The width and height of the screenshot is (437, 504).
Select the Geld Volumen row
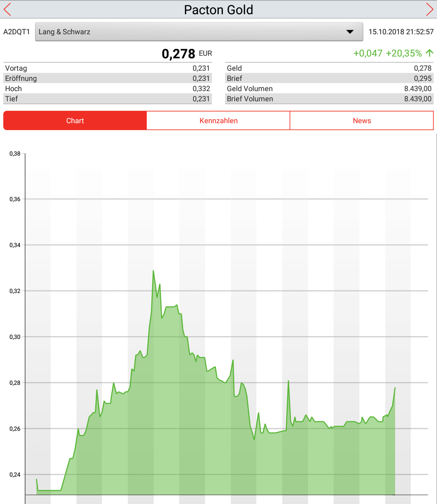pos(329,89)
